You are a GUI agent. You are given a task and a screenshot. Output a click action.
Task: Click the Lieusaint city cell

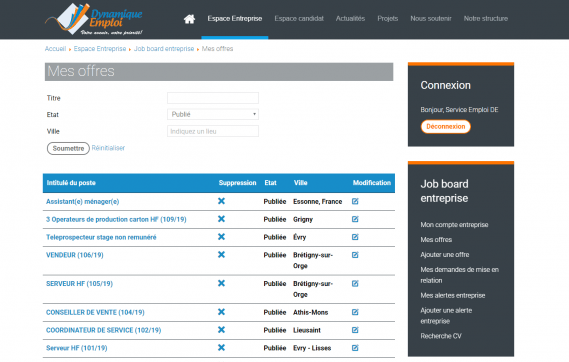click(x=307, y=330)
